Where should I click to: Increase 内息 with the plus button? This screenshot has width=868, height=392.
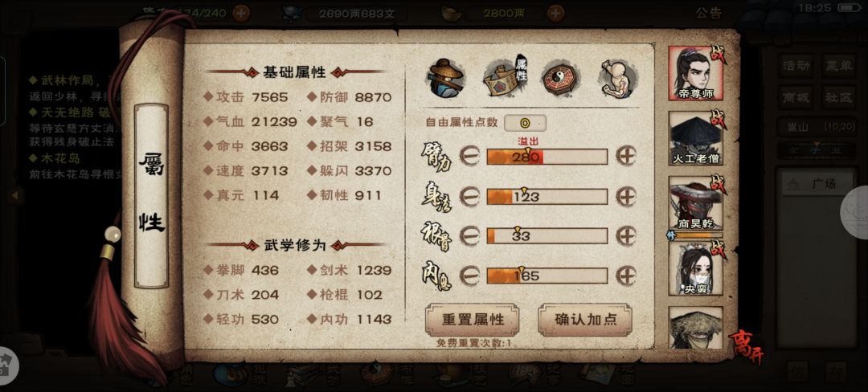click(626, 276)
